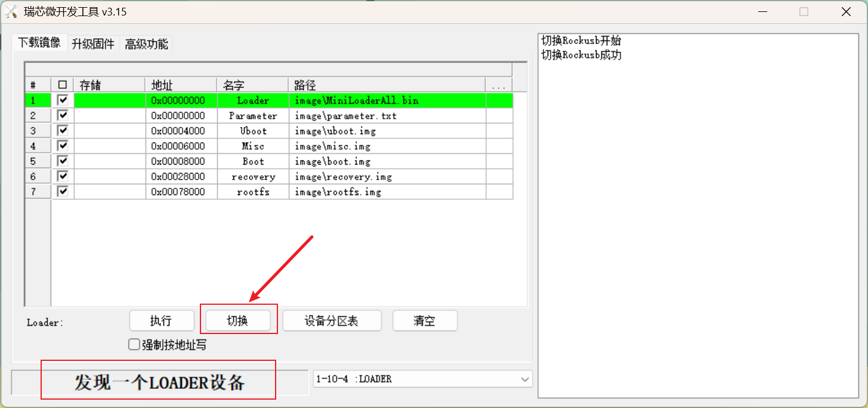Click the 清空 button
The width and height of the screenshot is (868, 408).
(x=424, y=321)
